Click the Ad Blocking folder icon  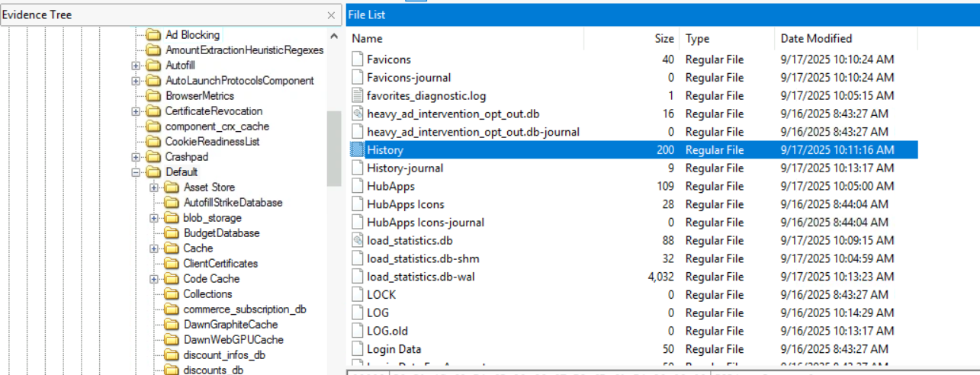coord(153,35)
